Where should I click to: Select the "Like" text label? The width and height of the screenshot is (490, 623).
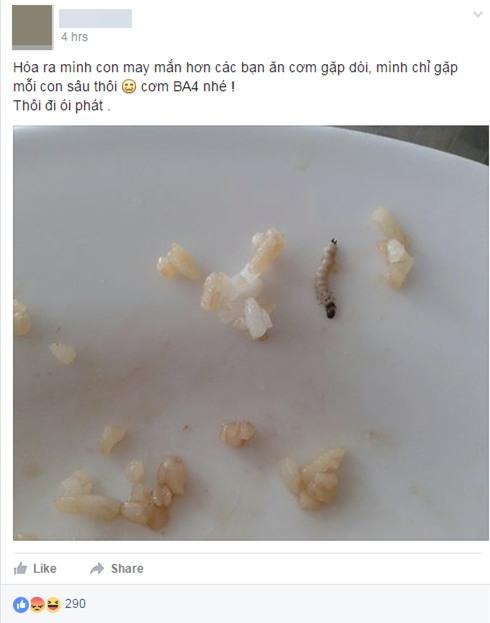pos(45,569)
